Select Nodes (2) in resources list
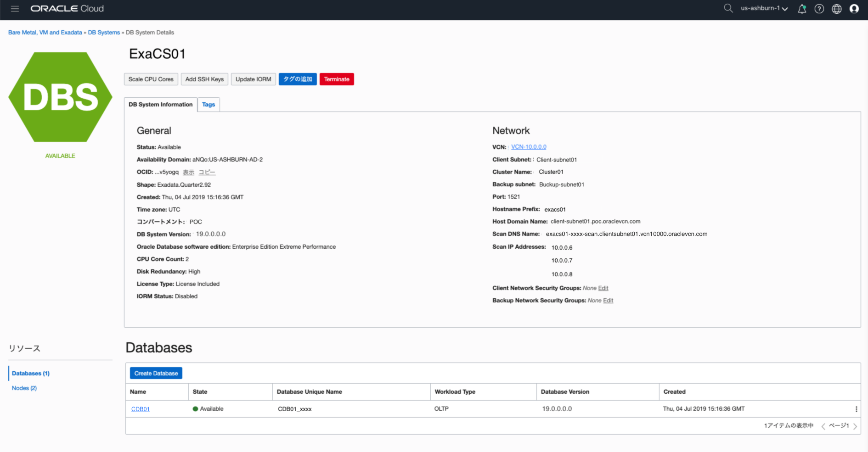868x452 pixels. [24, 388]
